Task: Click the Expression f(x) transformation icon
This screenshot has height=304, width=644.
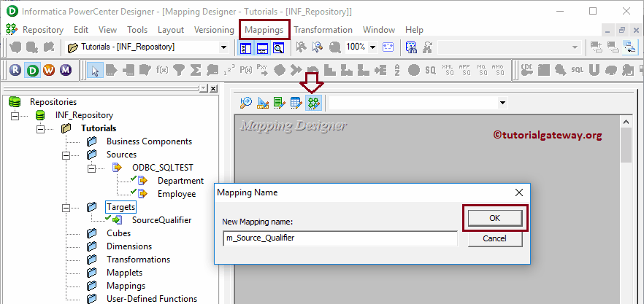Action: point(162,70)
